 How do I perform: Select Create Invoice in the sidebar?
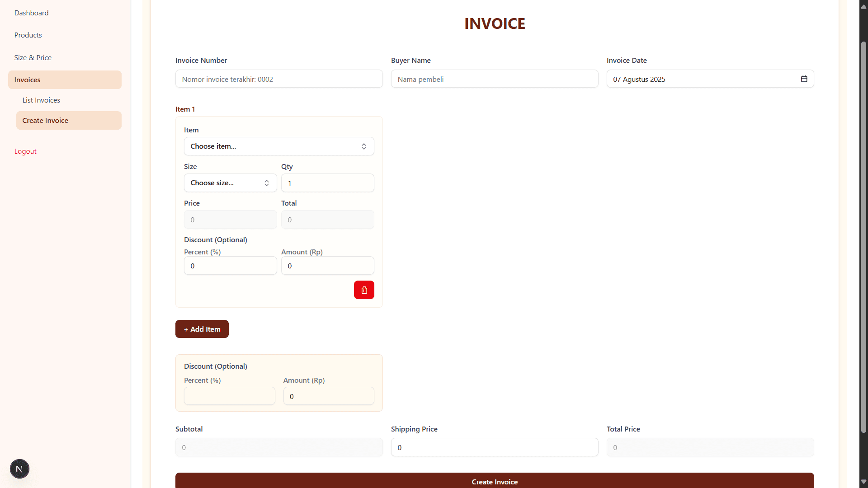(45, 120)
